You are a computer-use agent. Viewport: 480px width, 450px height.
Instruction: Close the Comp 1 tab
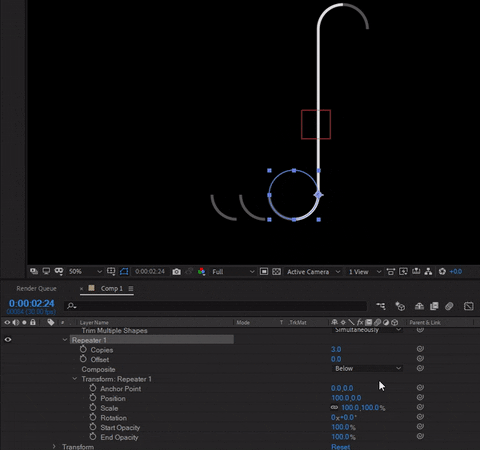click(82, 289)
